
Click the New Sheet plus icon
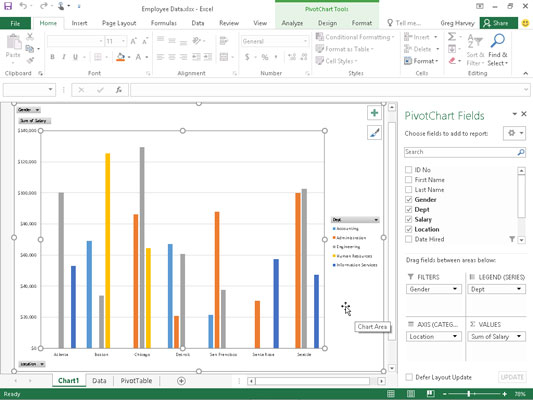182,381
